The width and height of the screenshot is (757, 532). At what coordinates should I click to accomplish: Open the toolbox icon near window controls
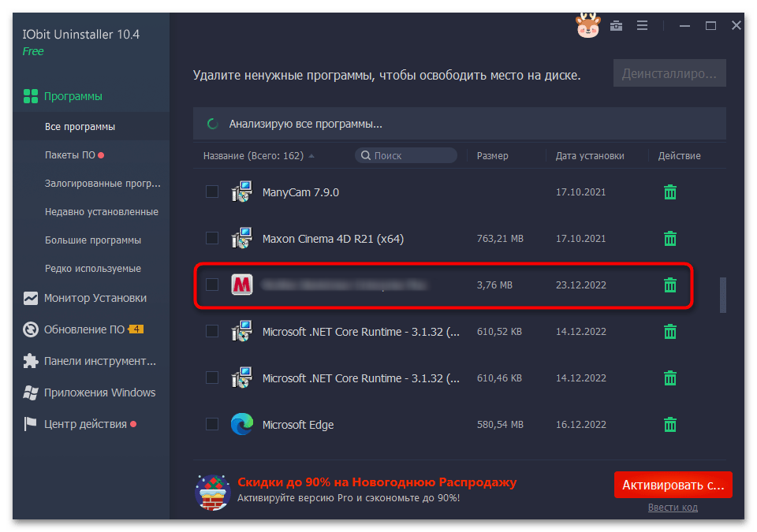616,25
